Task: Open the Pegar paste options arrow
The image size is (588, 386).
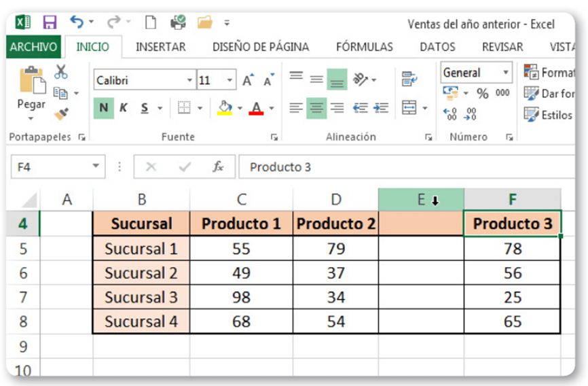Action: pos(31,119)
